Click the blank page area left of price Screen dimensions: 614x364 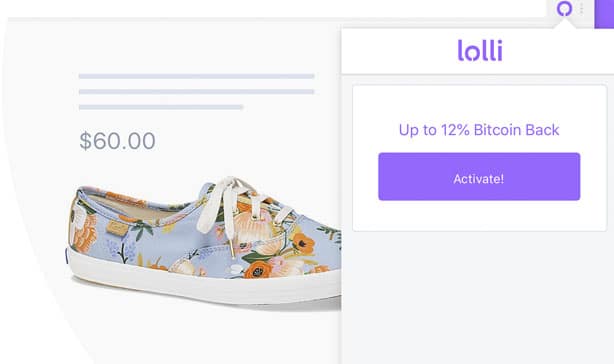(x=39, y=141)
